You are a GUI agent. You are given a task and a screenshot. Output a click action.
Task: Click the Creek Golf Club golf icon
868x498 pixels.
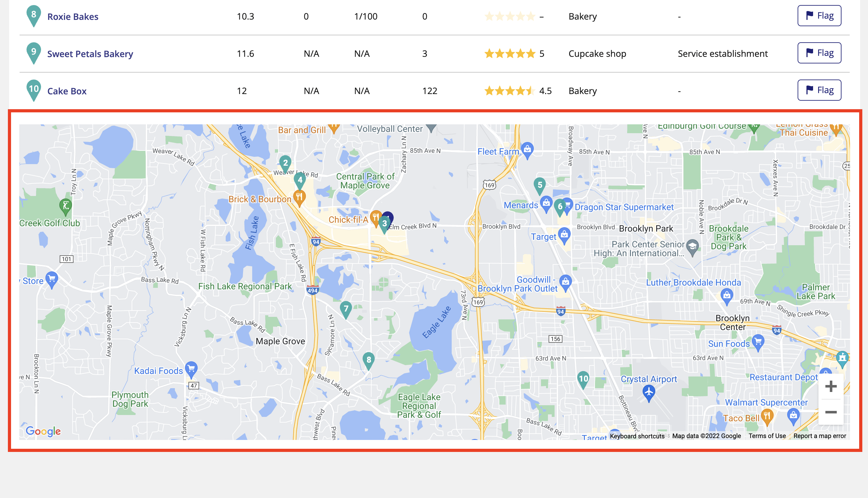[66, 207]
